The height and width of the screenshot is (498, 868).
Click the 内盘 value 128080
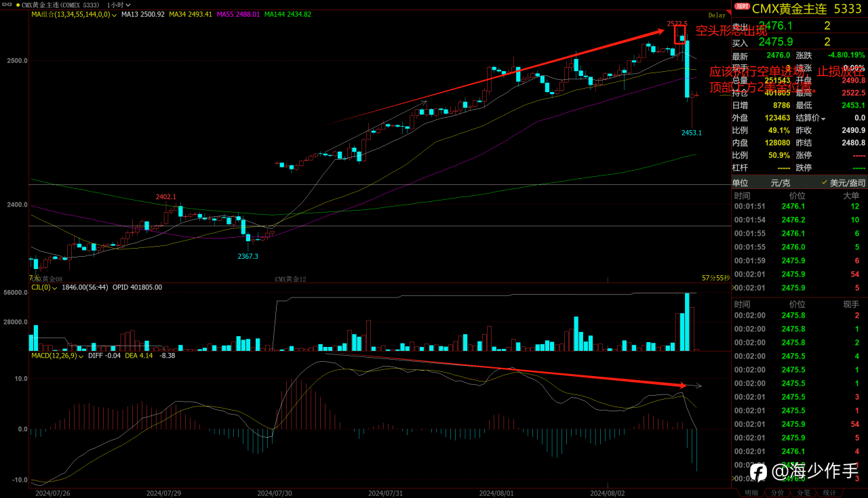pyautogui.click(x=776, y=143)
